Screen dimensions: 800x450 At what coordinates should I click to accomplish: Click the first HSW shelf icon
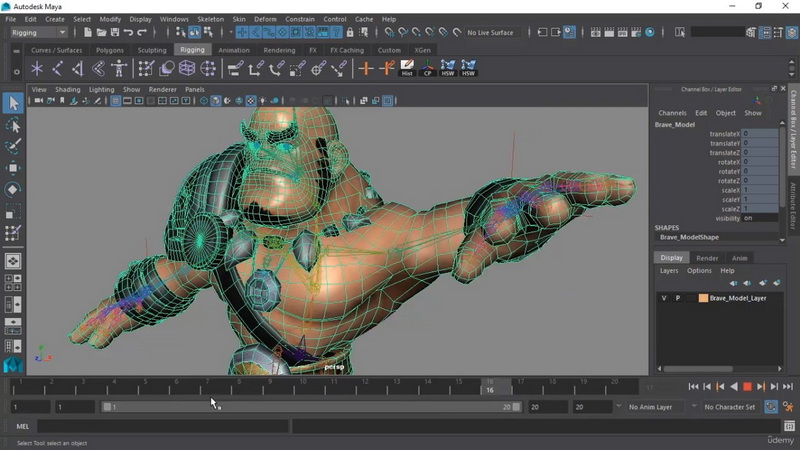(447, 68)
